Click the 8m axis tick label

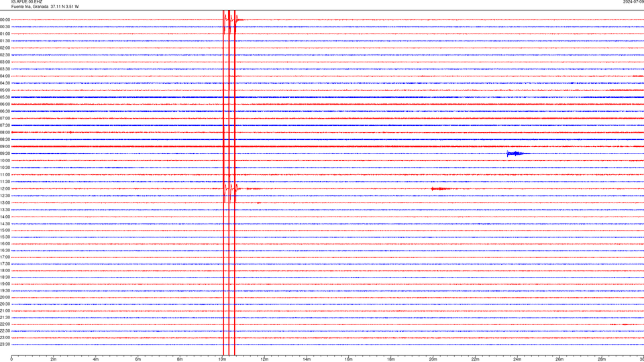(180, 359)
